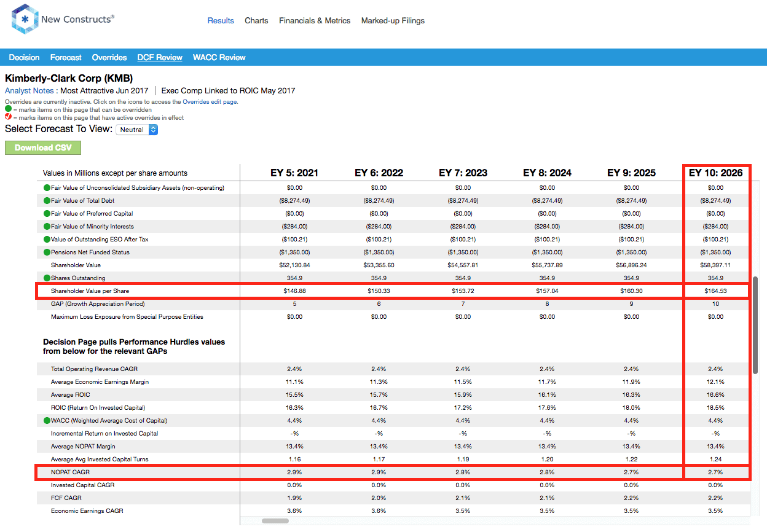Viewport: 767px width, 532px height.
Task: Click the green override icon beside WACC
Action: [47, 421]
